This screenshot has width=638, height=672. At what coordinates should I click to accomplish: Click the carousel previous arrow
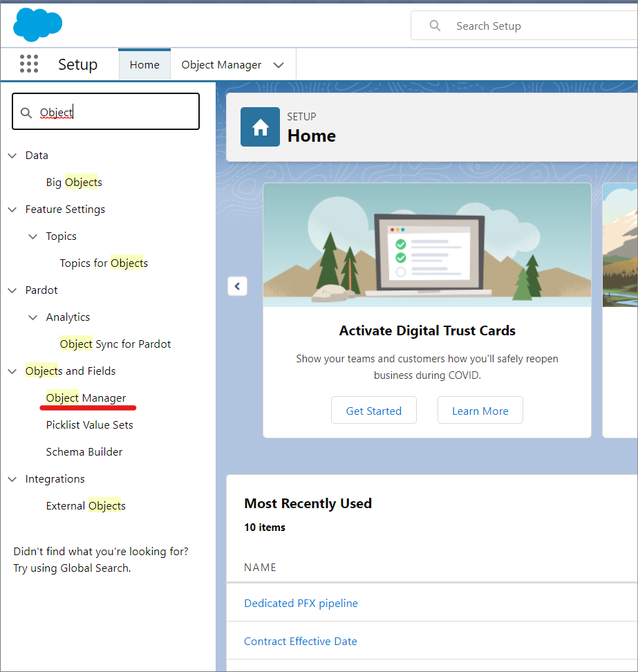click(x=237, y=286)
